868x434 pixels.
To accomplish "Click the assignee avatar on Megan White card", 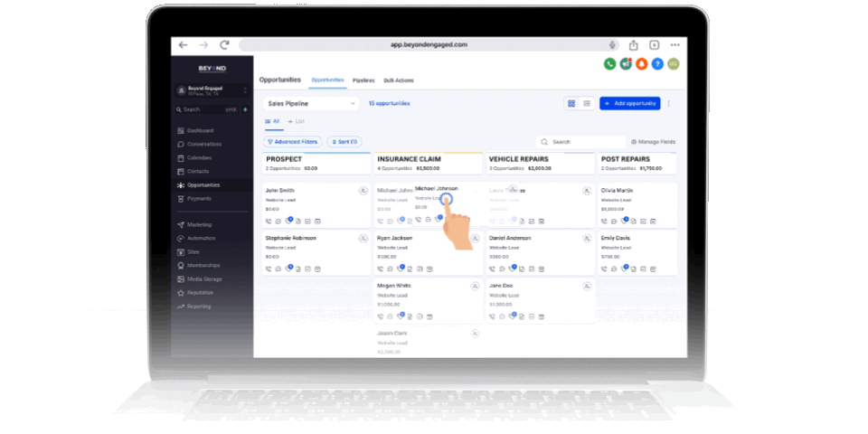I will coord(475,287).
